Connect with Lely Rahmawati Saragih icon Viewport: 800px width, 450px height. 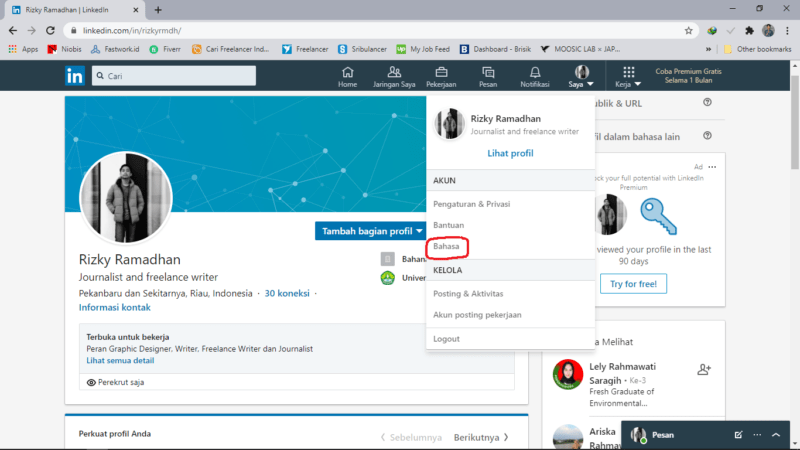tap(704, 369)
